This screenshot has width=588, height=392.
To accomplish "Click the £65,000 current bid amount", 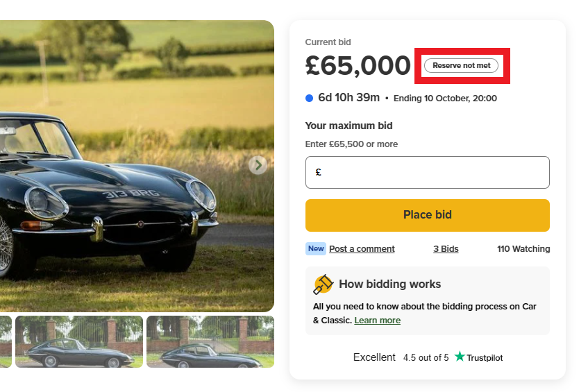I will coord(358,66).
